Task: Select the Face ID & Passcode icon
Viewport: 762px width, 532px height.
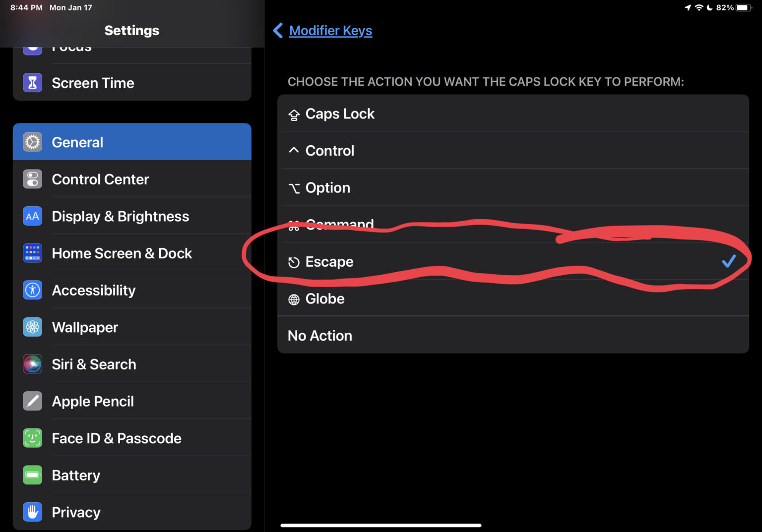Action: [32, 438]
